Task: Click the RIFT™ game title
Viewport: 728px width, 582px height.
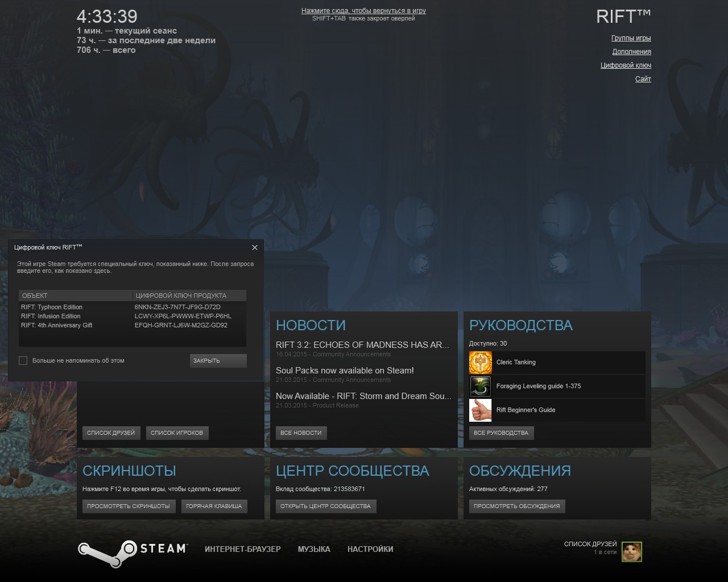Action: point(623,16)
